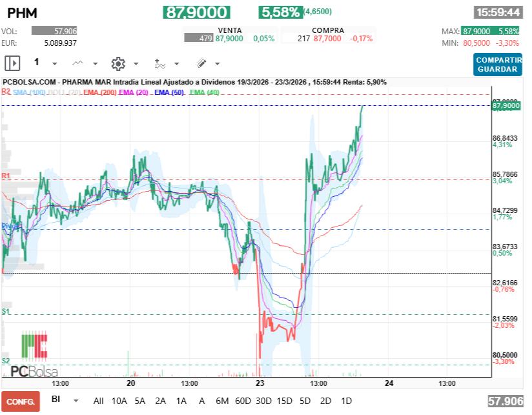This screenshot has height=415, width=532.
Task: Click the green 87,9000 price label on axis
Action: 506,105
